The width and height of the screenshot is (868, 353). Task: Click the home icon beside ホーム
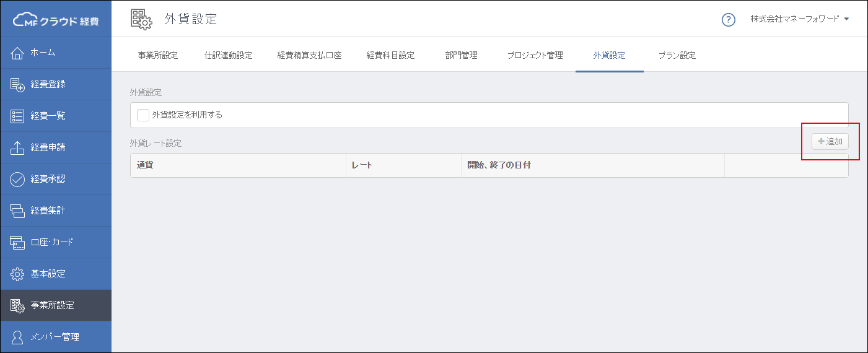18,53
